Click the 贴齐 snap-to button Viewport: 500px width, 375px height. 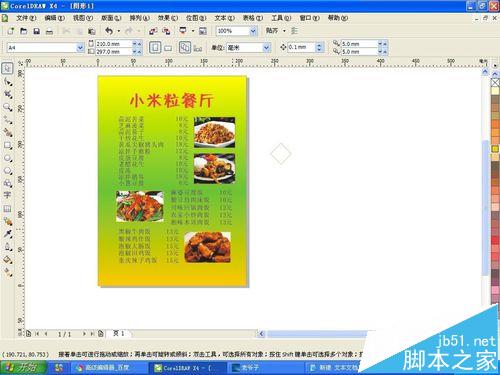(272, 31)
